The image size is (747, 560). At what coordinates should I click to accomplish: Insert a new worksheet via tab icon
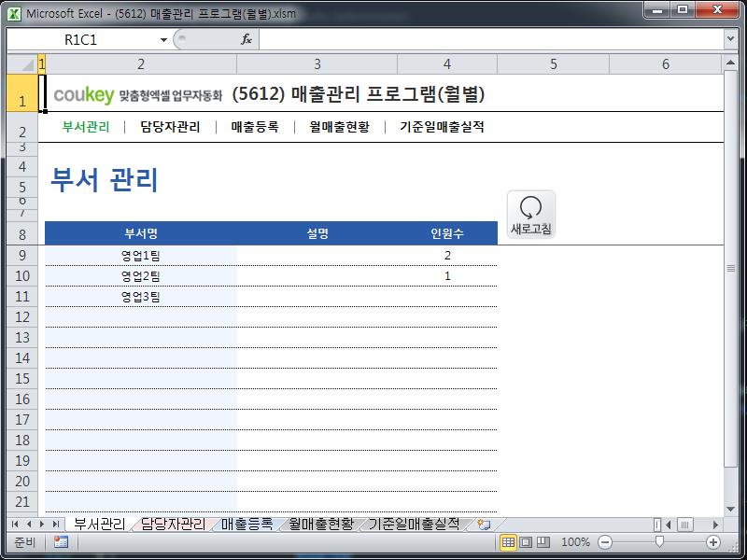tap(484, 525)
